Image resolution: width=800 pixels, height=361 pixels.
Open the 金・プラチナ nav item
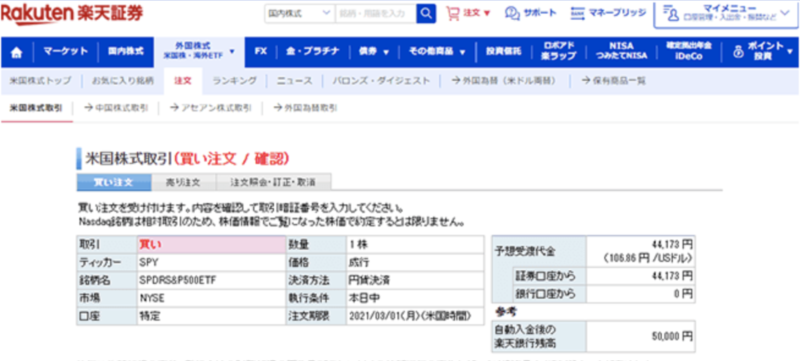(x=313, y=51)
